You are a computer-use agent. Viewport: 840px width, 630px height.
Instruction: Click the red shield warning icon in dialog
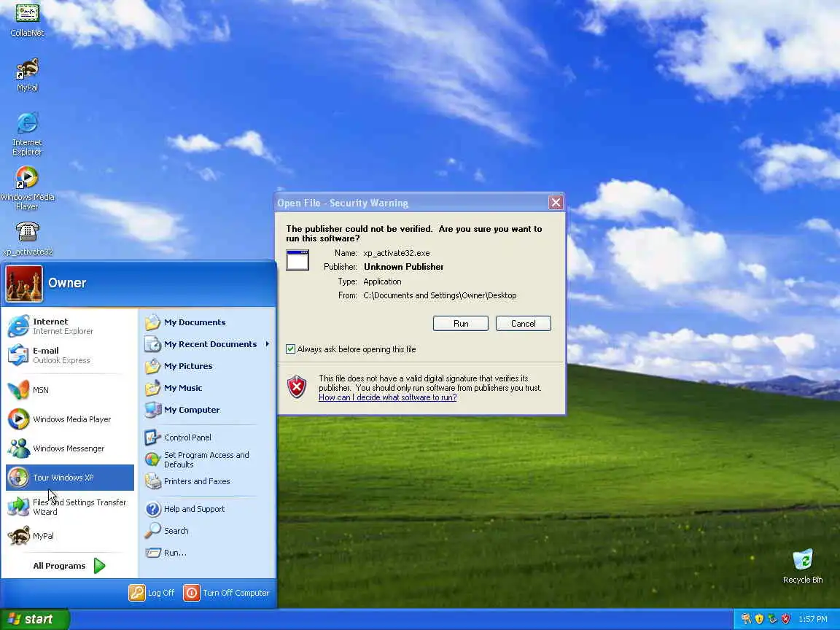(297, 386)
